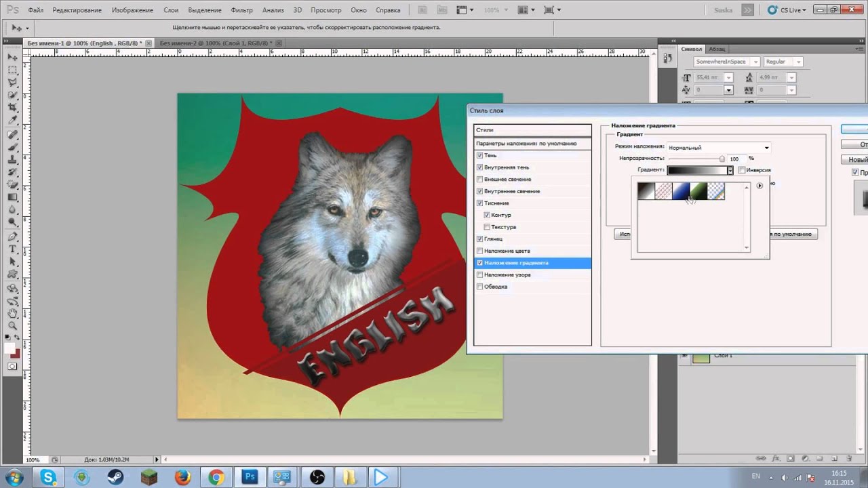Activate the Hand tool
The width and height of the screenshot is (868, 488).
tap(13, 313)
